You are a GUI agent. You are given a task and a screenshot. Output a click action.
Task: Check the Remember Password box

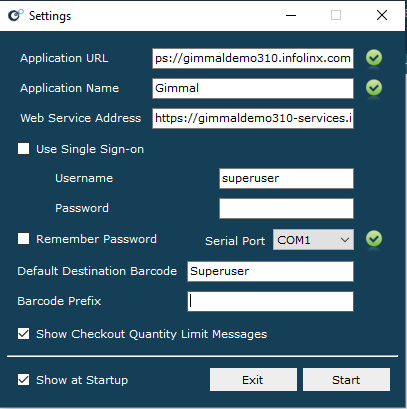coord(24,239)
